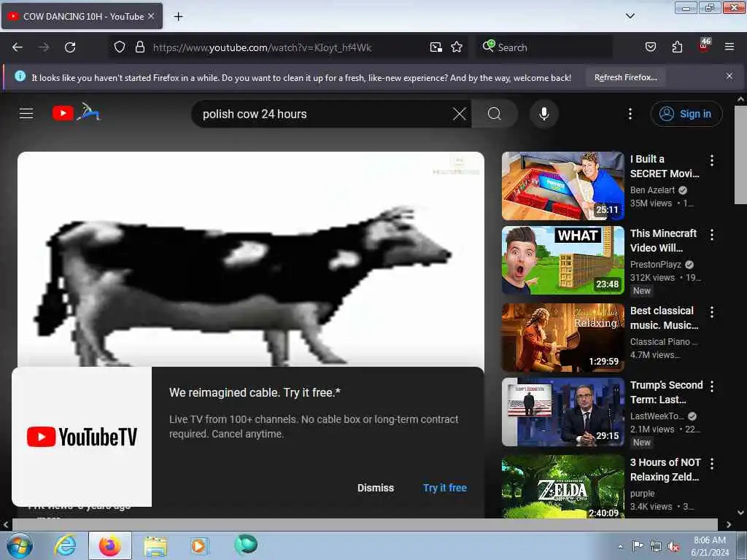Click the YouTubeTV logo in promo
The height and width of the screenshot is (560, 747).
tap(82, 437)
